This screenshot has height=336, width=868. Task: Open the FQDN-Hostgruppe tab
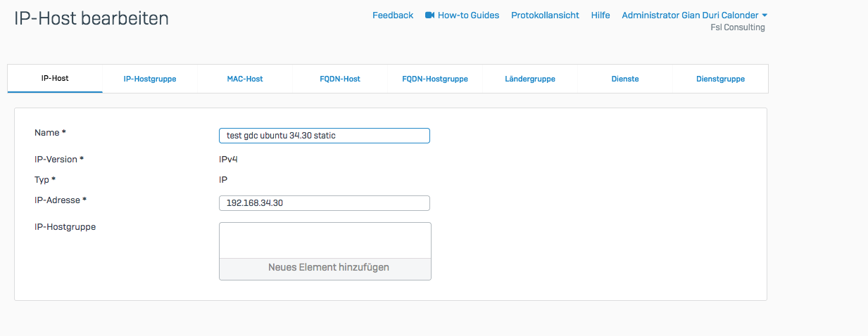tap(435, 79)
